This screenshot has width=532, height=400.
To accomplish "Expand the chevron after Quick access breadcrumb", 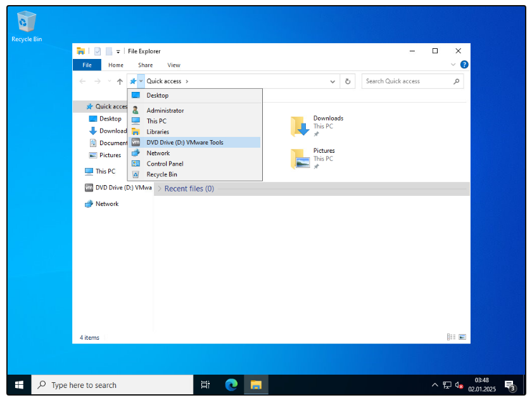I will [187, 82].
